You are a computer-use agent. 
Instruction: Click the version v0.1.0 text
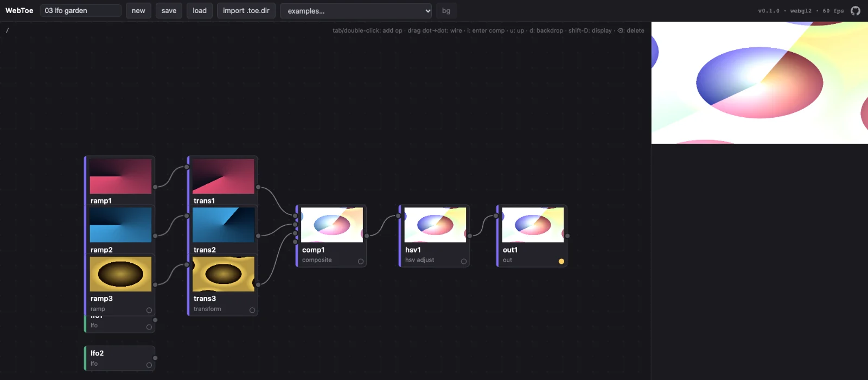pos(769,11)
